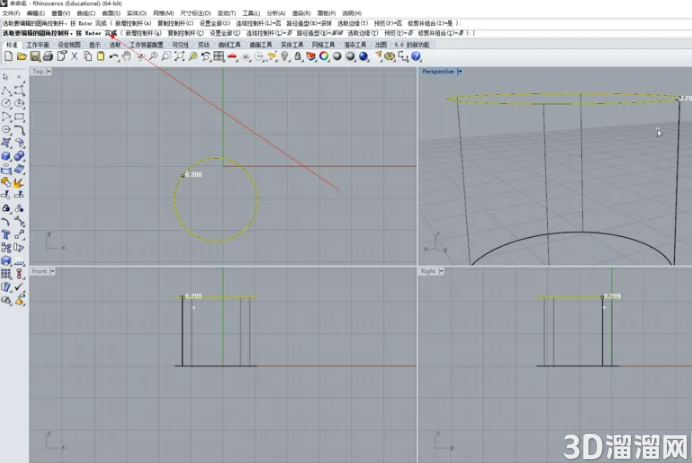
Task: Click the blue Render sphere icon
Action: [364, 56]
